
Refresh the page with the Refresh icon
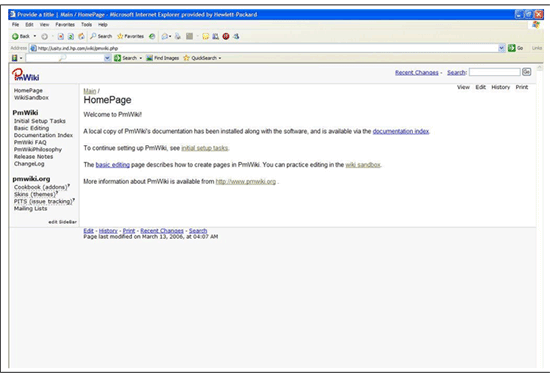point(71,36)
